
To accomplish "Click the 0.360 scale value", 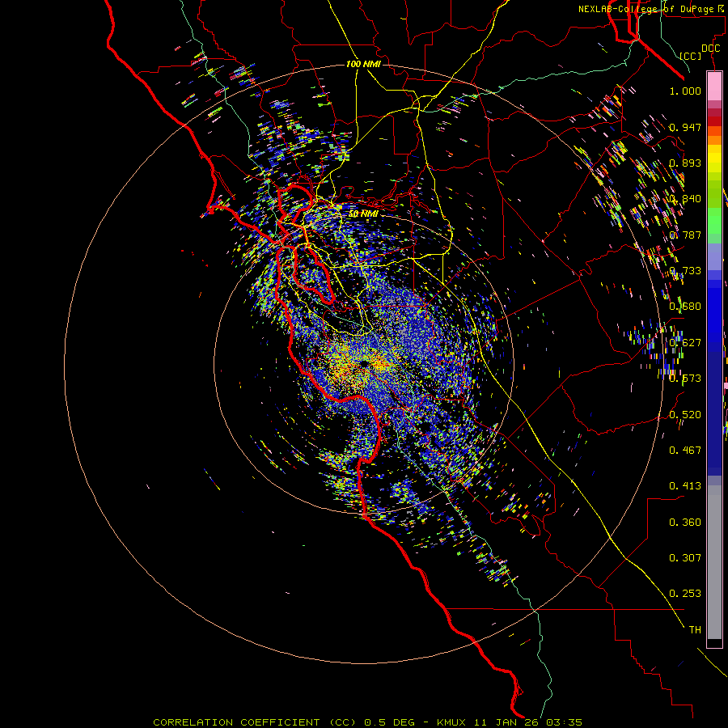I will click(x=685, y=523).
